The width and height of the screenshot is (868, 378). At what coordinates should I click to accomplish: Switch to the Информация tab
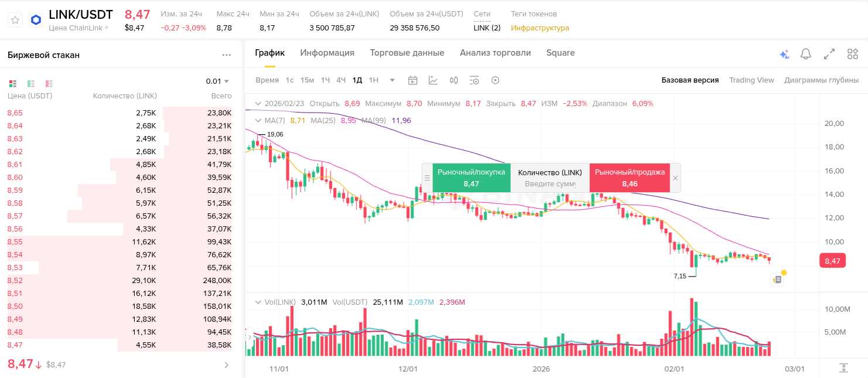(x=327, y=53)
